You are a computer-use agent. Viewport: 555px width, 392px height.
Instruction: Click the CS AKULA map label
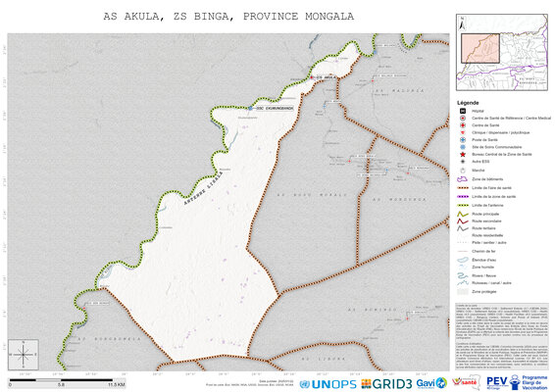(x=326, y=77)
